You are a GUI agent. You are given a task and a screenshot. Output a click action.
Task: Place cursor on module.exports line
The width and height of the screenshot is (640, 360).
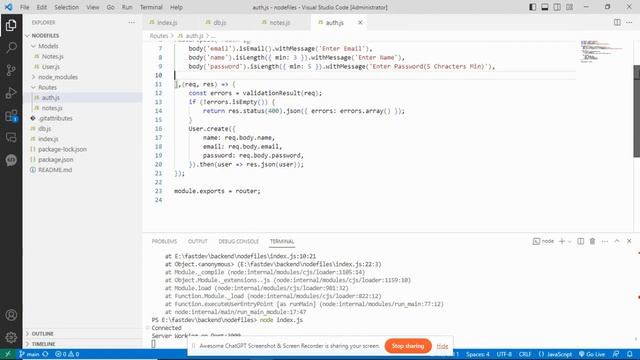point(217,191)
